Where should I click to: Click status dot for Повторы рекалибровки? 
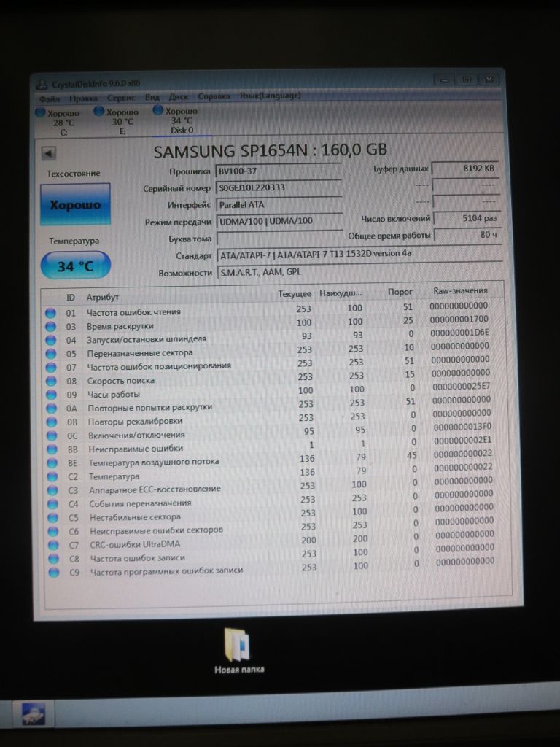(52, 422)
